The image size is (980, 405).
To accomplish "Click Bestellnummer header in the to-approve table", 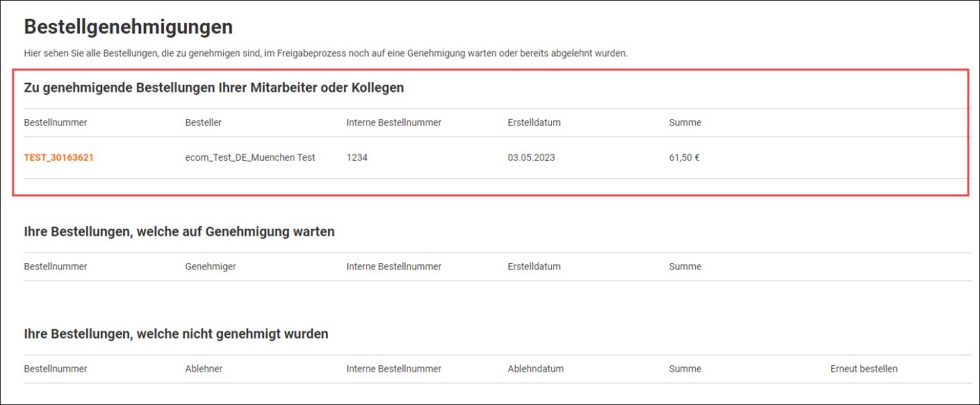I will click(x=56, y=122).
